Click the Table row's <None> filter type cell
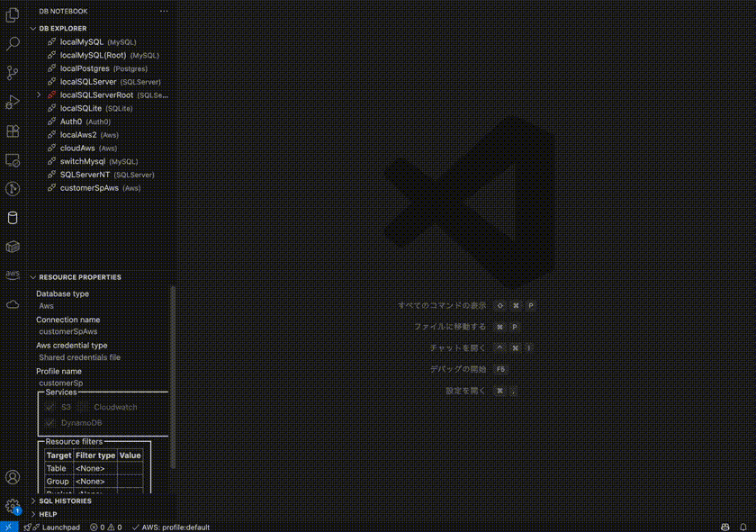The image size is (756, 532). click(95, 468)
